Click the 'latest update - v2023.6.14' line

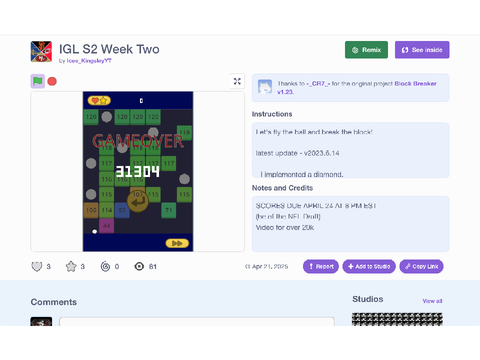point(297,153)
